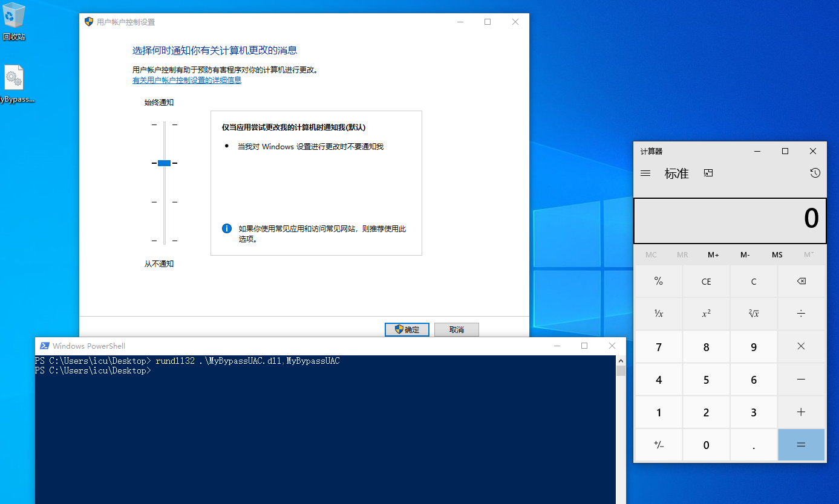Click the x squared key
The width and height of the screenshot is (839, 504).
coord(706,314)
